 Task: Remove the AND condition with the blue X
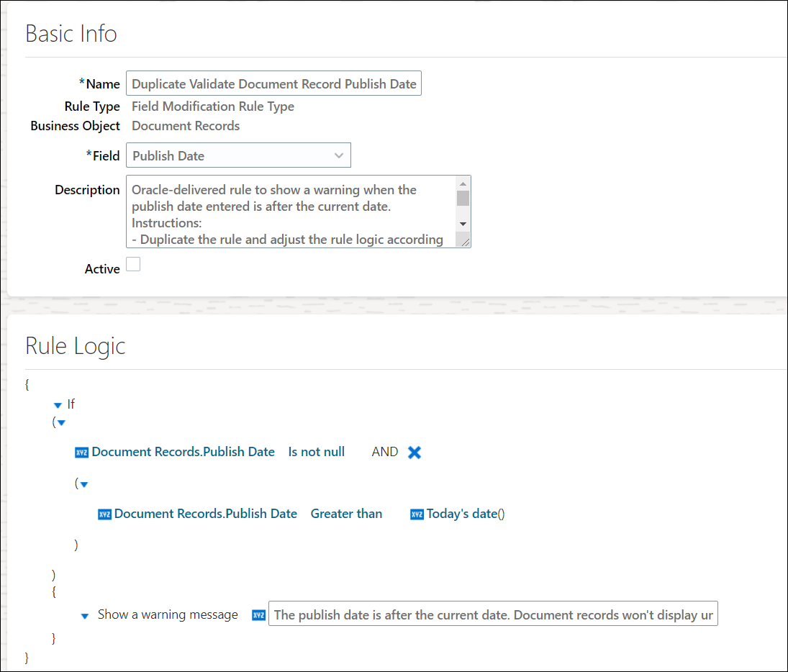click(415, 453)
